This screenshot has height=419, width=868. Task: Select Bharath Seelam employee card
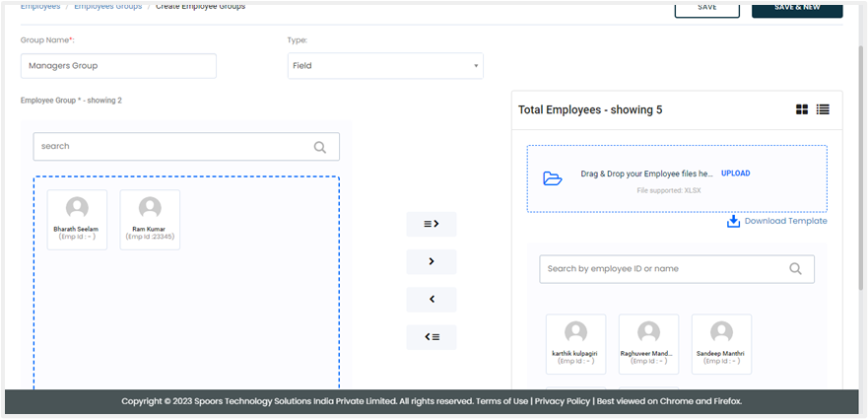coord(77,220)
